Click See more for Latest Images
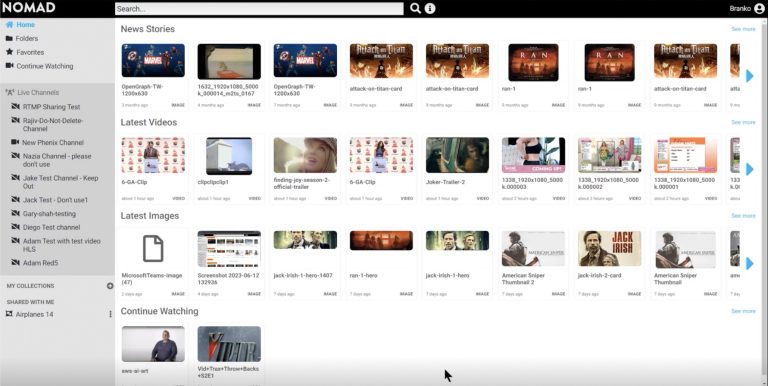768x386 pixels. point(743,216)
